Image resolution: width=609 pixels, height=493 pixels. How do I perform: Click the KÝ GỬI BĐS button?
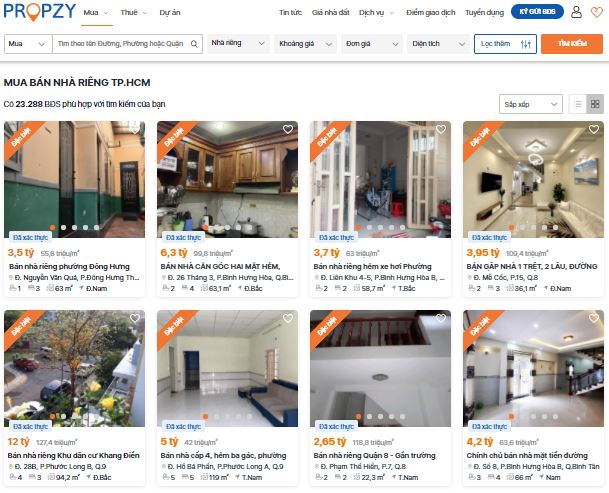[x=537, y=12]
